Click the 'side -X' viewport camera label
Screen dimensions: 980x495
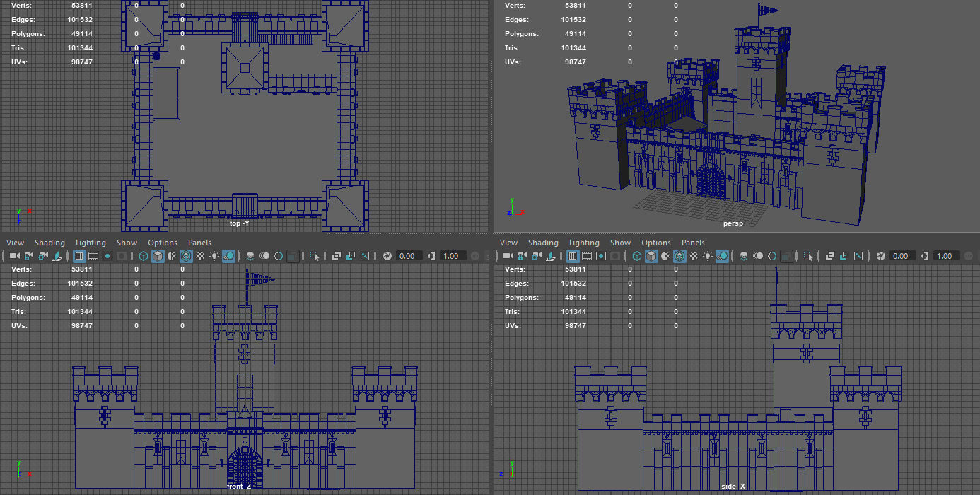tap(733, 487)
